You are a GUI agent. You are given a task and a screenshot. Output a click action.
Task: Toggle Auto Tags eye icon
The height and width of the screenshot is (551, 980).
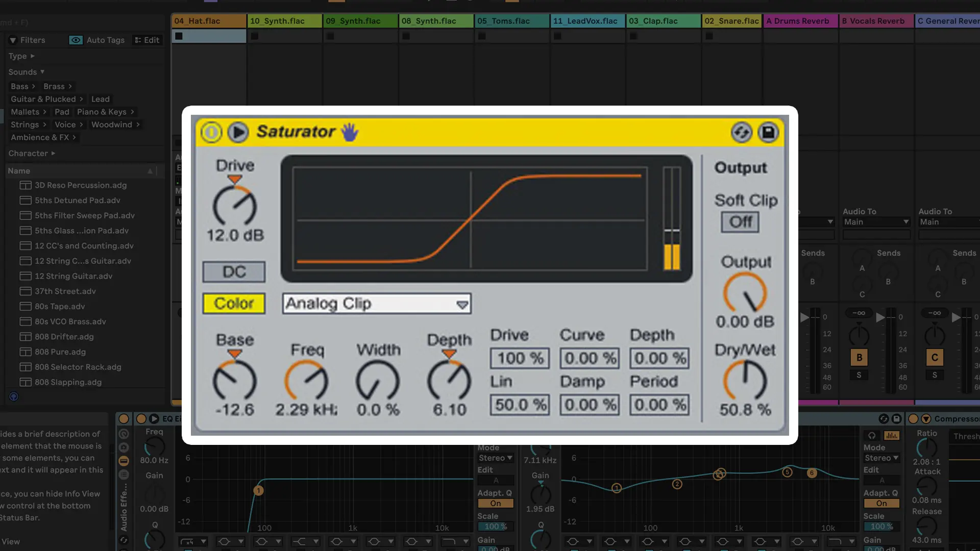tap(76, 40)
